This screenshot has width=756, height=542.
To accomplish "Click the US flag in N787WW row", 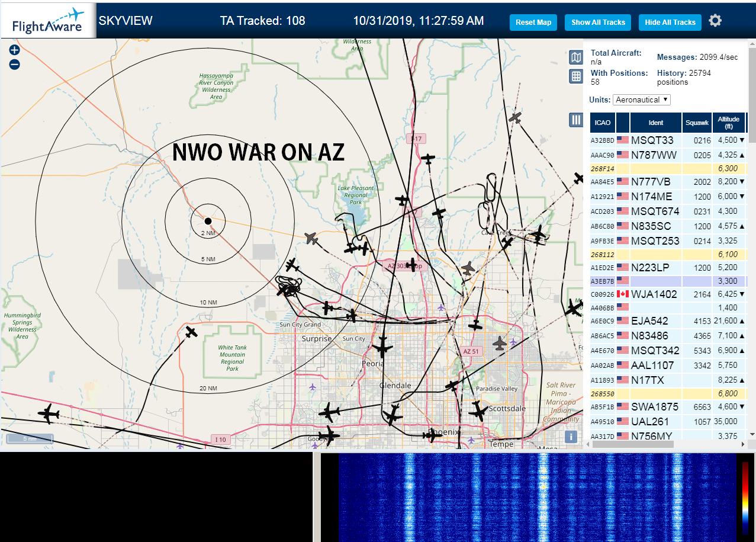I will pyautogui.click(x=622, y=155).
